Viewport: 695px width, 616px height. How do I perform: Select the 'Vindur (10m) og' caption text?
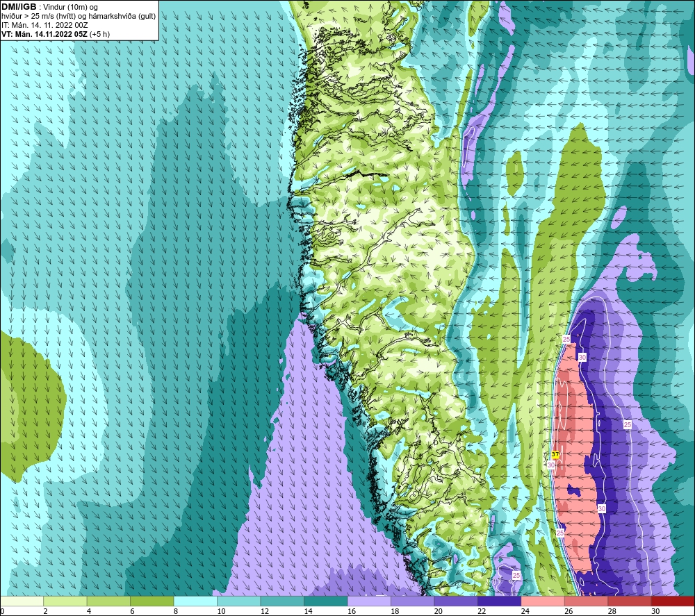70,8
